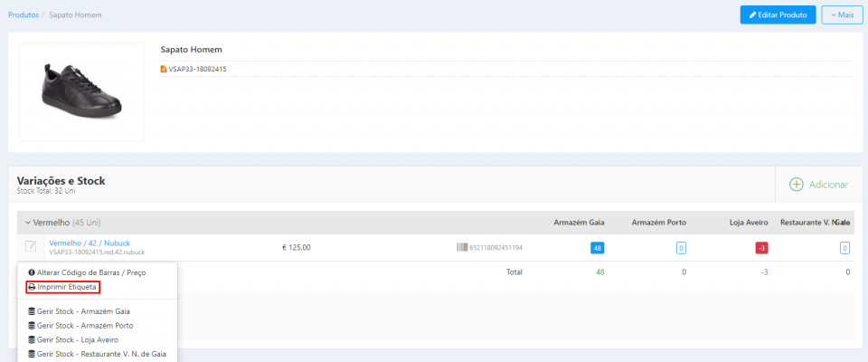
Task: Collapse the Vermelho variation group
Action: [28, 222]
